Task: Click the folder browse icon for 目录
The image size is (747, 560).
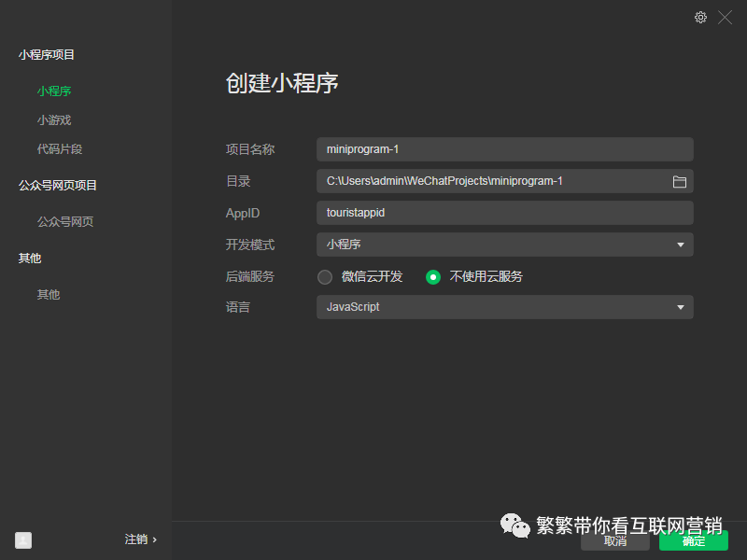Action: tap(681, 181)
